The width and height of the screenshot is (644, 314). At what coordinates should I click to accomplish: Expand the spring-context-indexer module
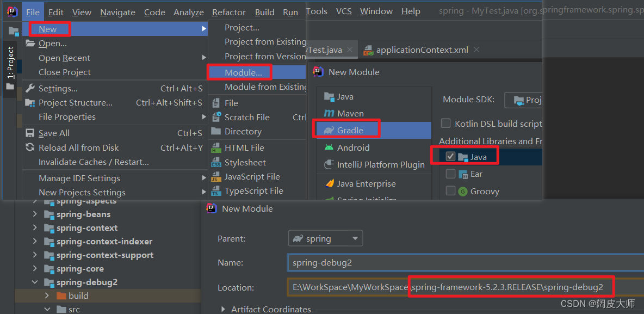point(35,241)
